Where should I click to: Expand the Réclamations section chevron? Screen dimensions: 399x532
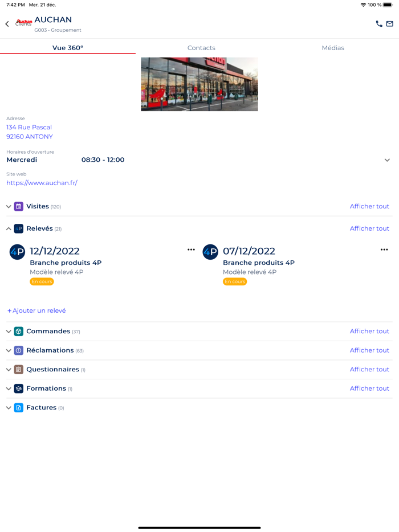pyautogui.click(x=9, y=350)
